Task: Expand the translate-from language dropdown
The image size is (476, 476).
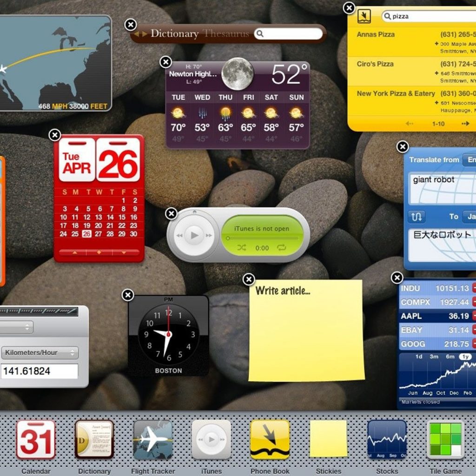Action: (x=469, y=160)
